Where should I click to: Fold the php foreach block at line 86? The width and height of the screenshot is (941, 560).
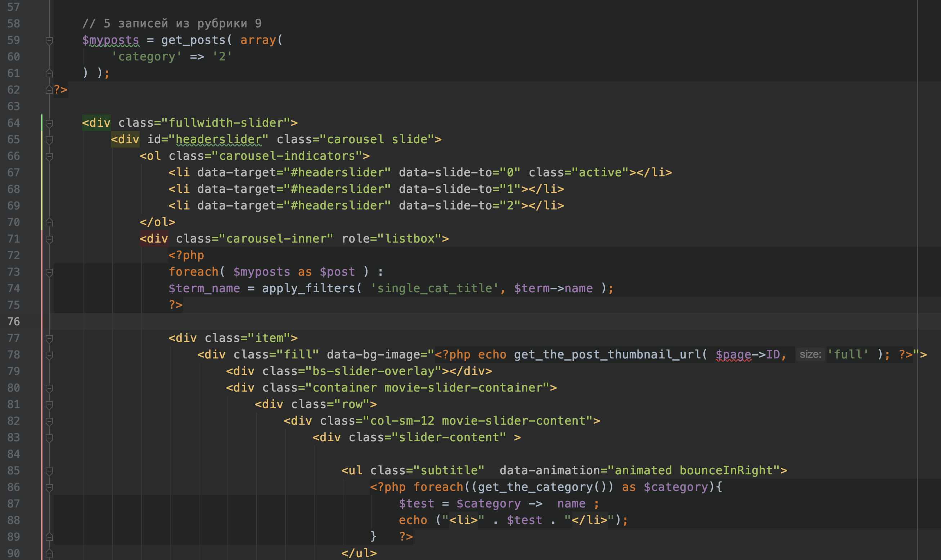(x=49, y=487)
